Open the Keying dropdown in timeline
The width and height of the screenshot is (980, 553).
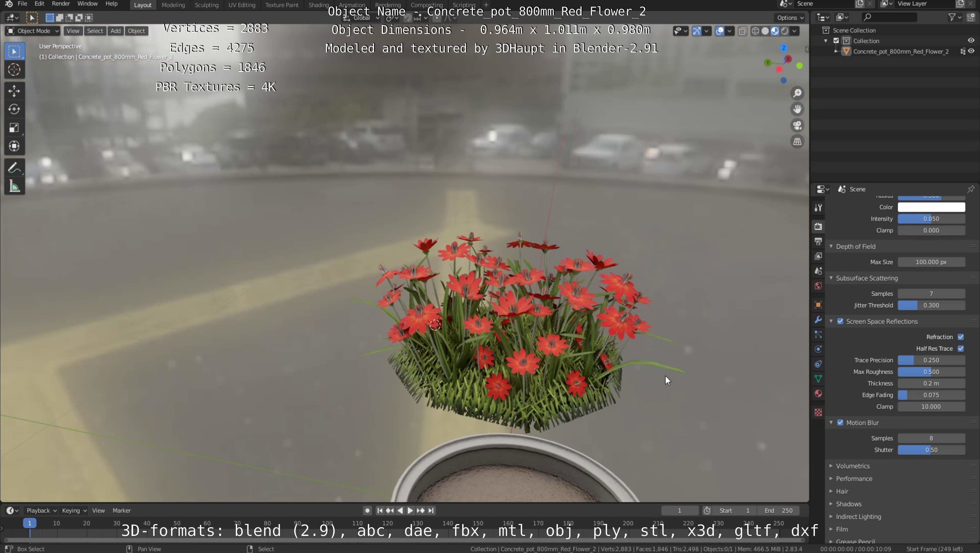click(74, 510)
